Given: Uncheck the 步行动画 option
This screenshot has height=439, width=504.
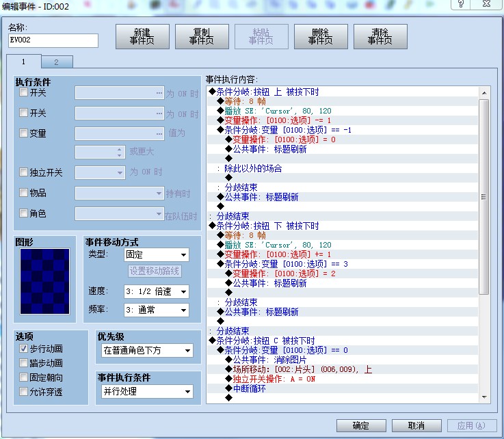Looking at the screenshot, I should tap(23, 349).
